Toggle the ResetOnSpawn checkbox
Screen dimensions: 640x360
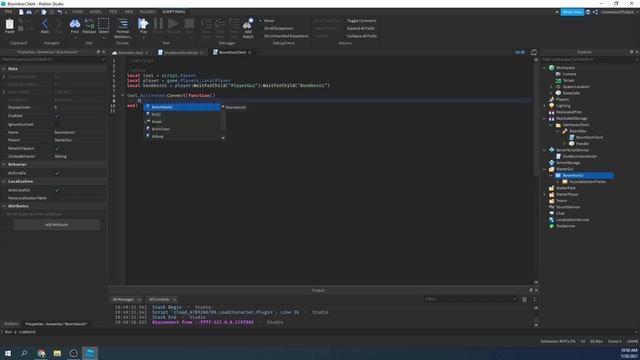coord(57,149)
